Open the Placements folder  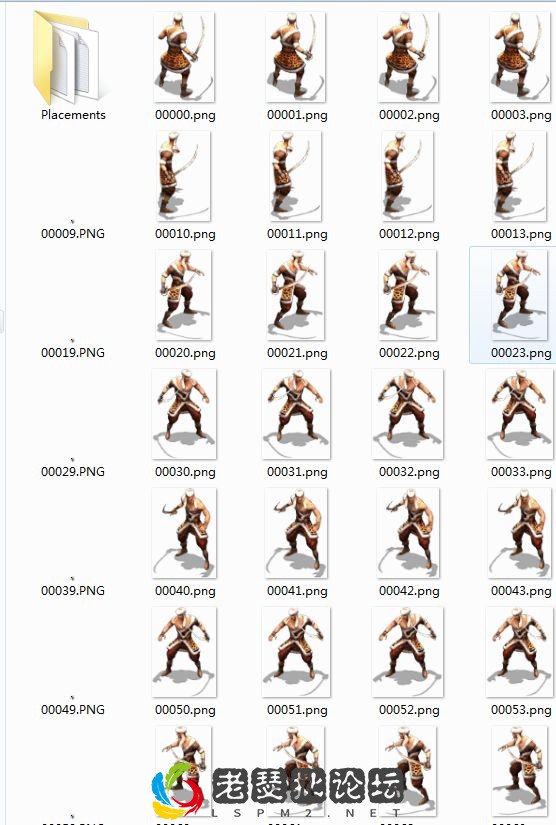66,58
